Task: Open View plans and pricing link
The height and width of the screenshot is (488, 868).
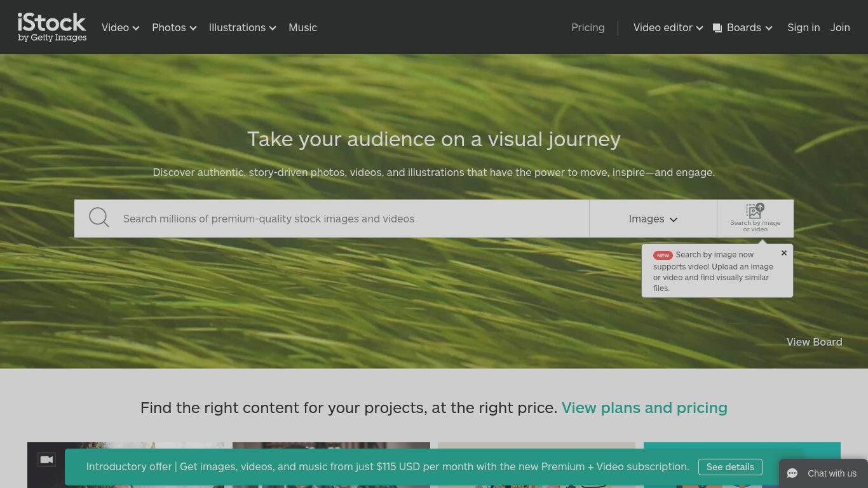Action: click(644, 407)
